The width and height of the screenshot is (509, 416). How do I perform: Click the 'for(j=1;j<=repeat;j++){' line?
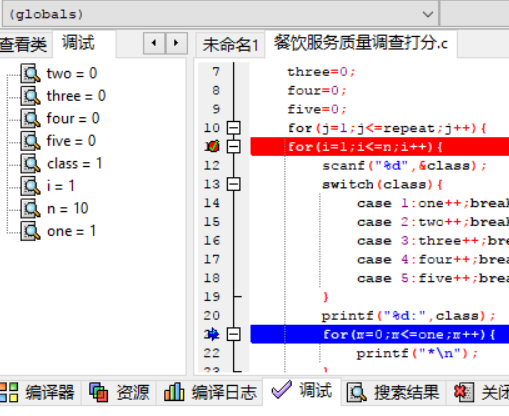387,128
